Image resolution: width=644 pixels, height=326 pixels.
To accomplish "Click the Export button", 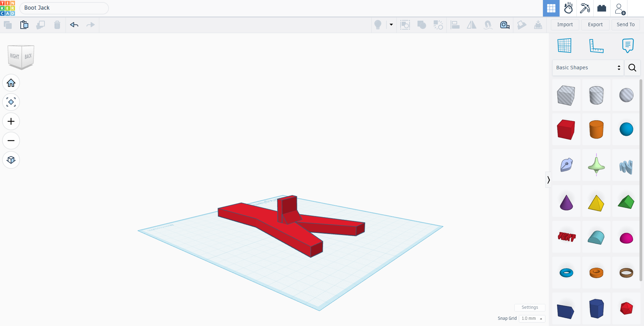I will click(x=595, y=25).
